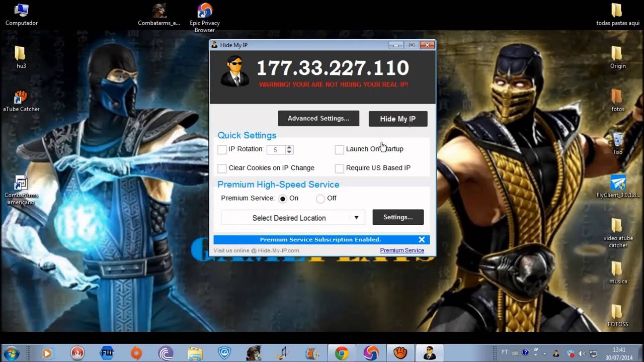Click the network icon in system tray
Screen dimensions: 644x362
tap(593, 353)
